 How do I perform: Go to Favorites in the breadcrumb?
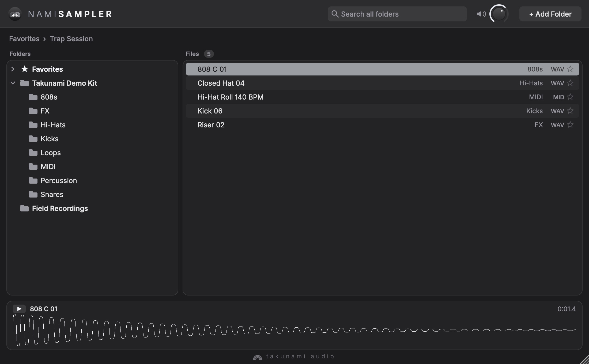click(x=24, y=39)
